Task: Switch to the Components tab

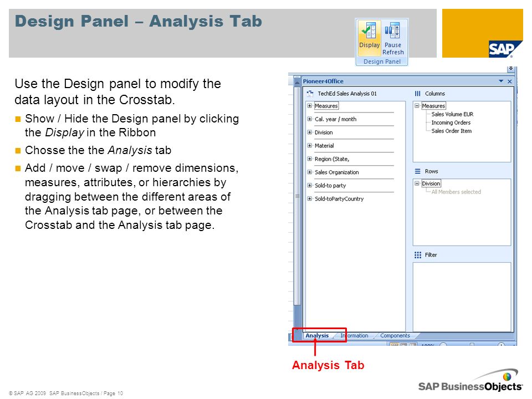Action: pos(395,336)
